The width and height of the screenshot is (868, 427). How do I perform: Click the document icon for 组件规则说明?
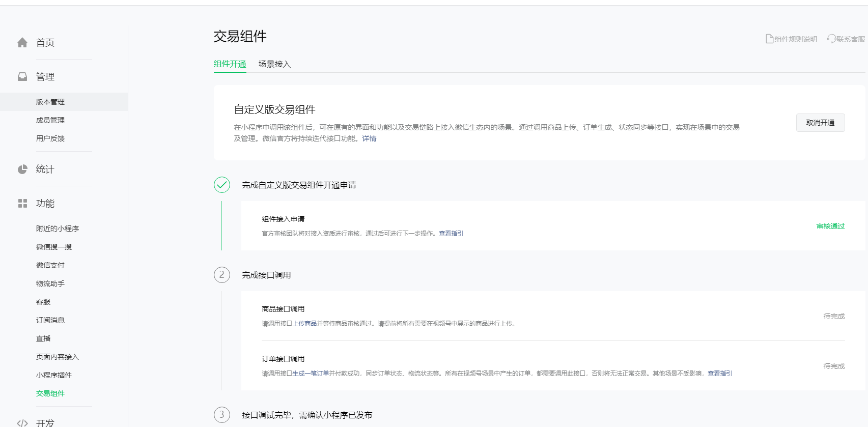coord(770,39)
